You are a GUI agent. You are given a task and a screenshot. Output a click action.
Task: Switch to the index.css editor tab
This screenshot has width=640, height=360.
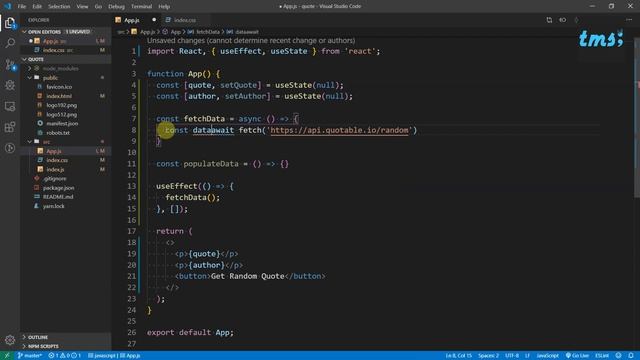[x=184, y=20]
